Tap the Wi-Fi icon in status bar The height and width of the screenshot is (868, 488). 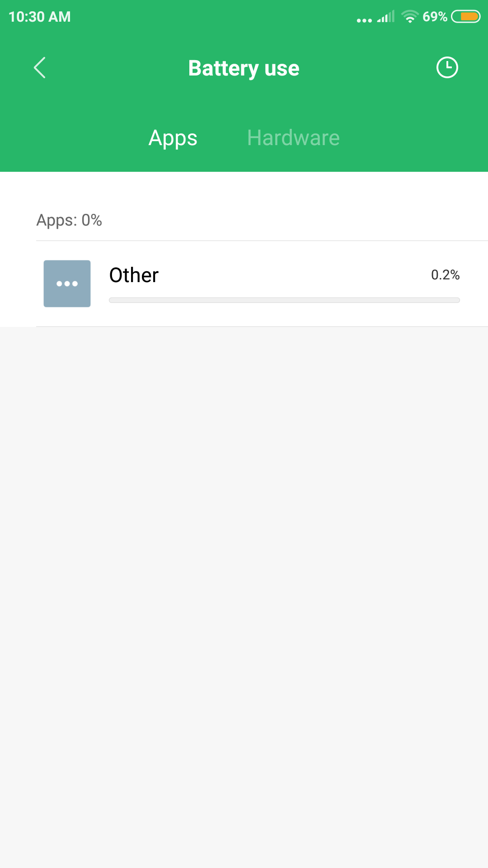click(410, 17)
